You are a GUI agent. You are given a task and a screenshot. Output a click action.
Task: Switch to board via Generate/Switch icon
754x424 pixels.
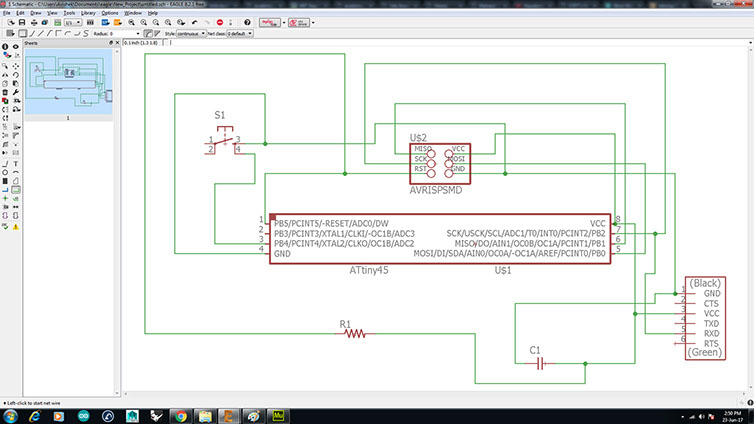pyautogui.click(x=57, y=23)
